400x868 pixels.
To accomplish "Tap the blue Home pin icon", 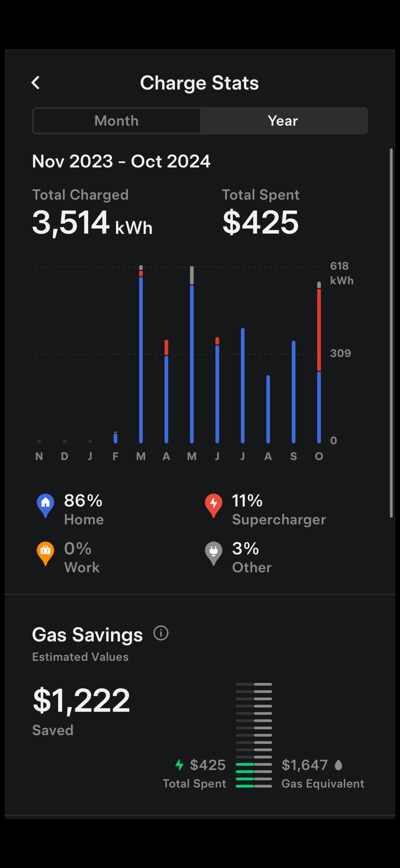I will [x=45, y=505].
